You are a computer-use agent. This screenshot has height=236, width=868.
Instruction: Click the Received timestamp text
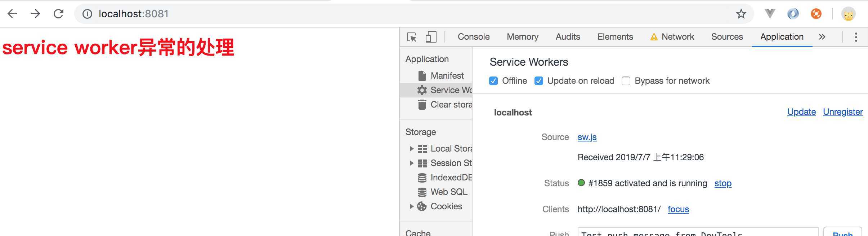[x=640, y=157]
